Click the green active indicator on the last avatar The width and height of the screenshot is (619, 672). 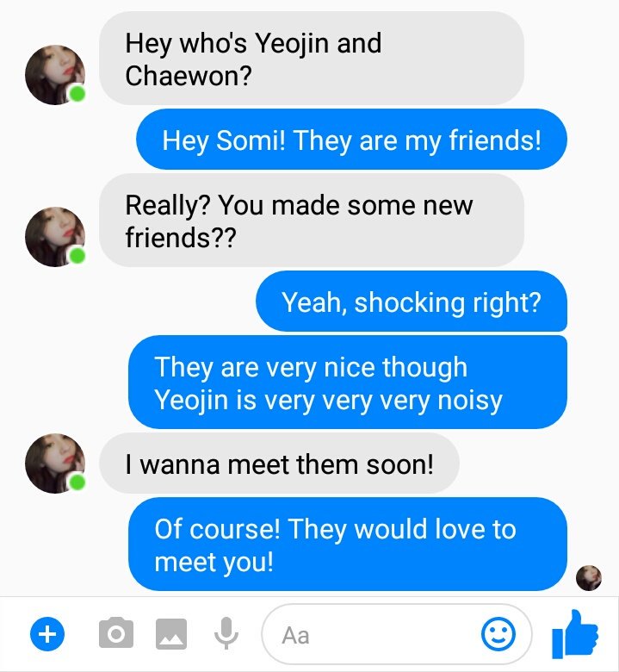pos(77,482)
